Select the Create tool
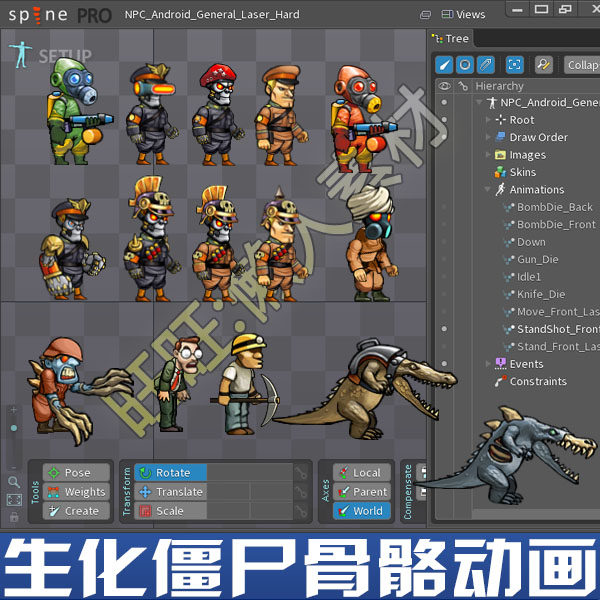This screenshot has height=600, width=600. 76,511
